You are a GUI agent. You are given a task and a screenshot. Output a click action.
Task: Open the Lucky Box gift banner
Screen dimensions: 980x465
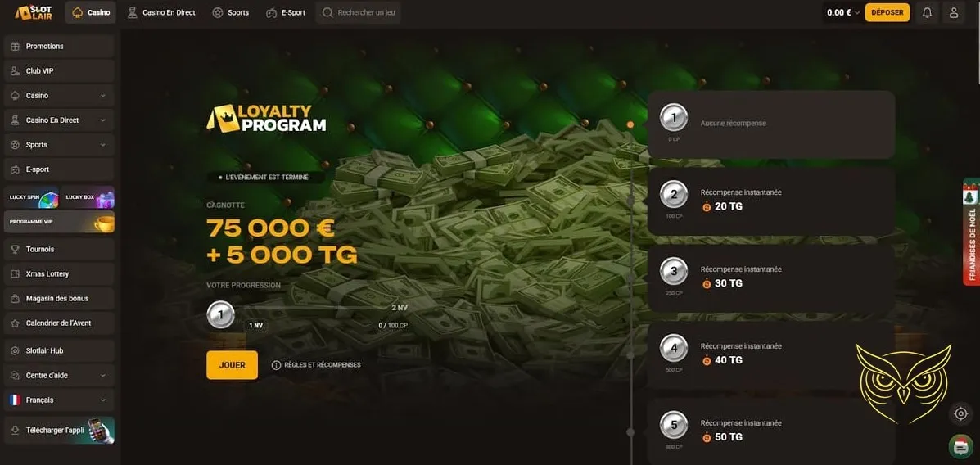(x=88, y=197)
